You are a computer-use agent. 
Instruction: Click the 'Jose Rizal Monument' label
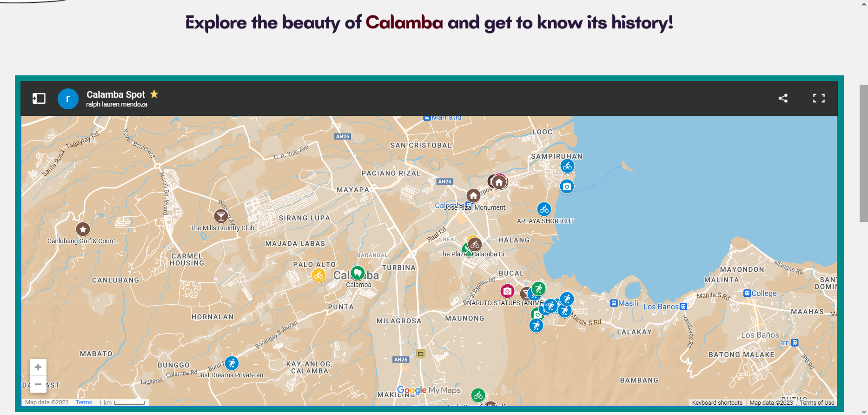(475, 207)
